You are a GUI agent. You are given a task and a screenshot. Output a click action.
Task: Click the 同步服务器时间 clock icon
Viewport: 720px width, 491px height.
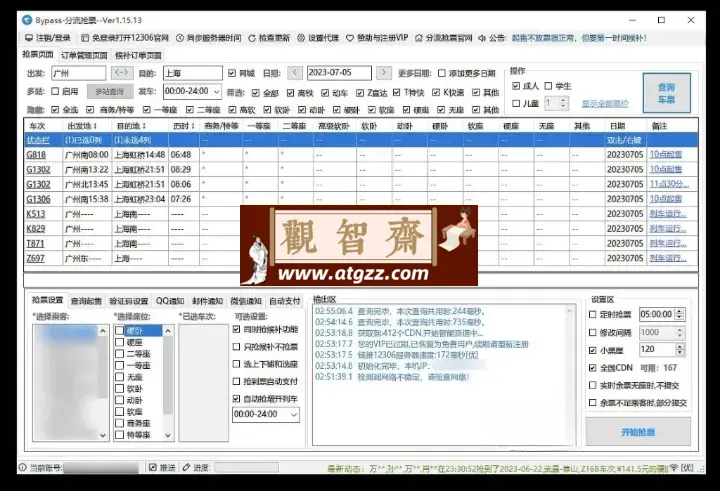pos(180,38)
